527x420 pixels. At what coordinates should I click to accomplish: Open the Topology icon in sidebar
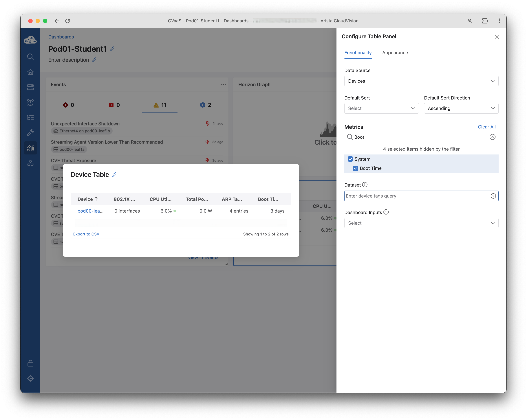tap(30, 163)
